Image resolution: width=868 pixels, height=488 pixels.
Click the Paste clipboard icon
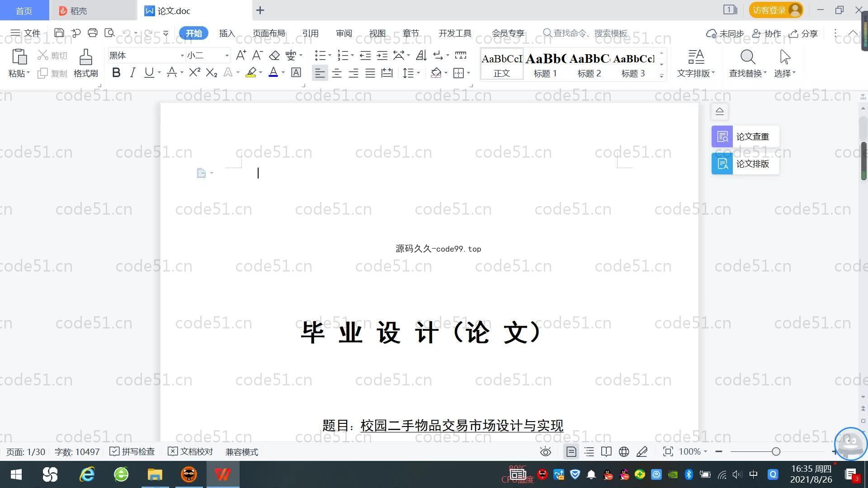(x=19, y=57)
